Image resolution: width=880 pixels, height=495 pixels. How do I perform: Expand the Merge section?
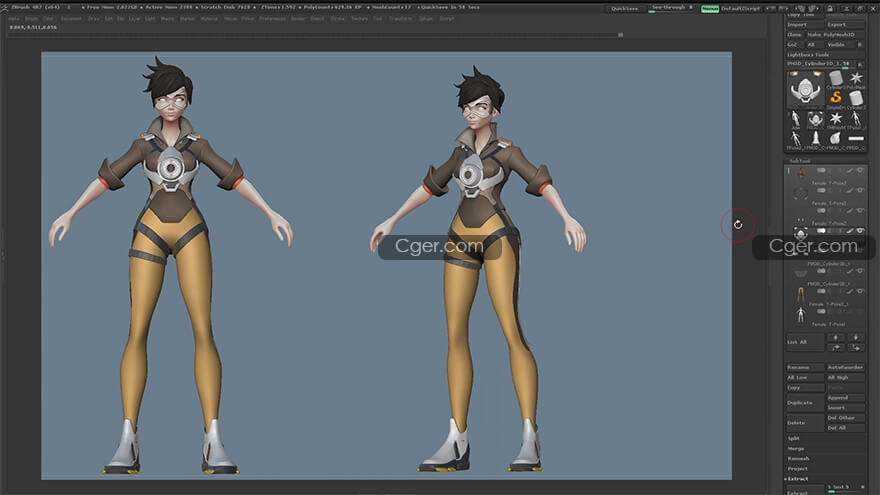pos(796,448)
